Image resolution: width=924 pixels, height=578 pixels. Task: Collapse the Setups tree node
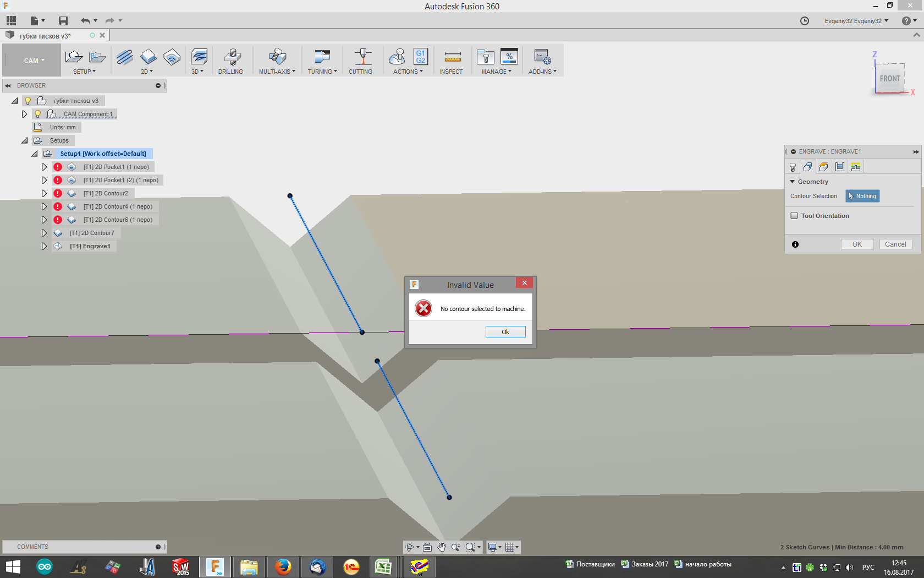click(24, 140)
